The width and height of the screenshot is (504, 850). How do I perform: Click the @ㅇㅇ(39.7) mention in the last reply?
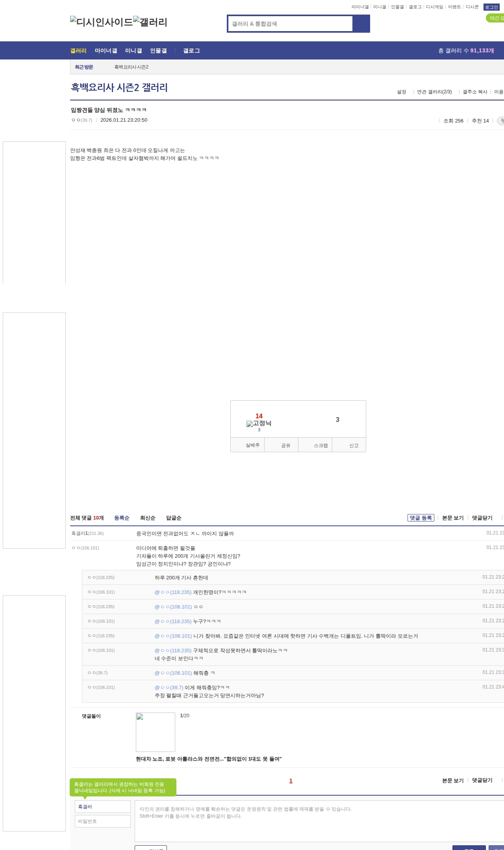click(x=169, y=688)
